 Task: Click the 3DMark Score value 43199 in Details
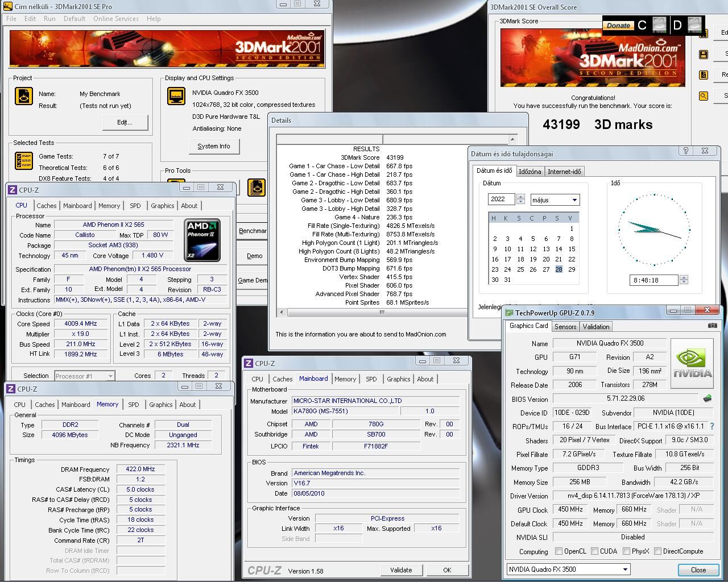tap(395, 157)
